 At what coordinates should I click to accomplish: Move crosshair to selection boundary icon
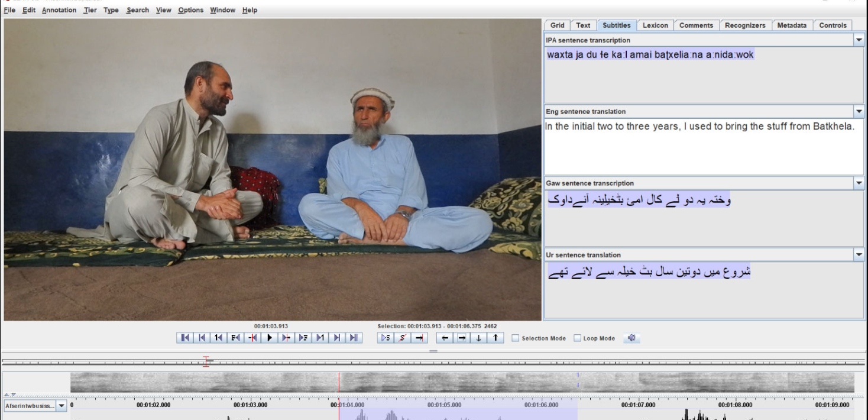420,338
